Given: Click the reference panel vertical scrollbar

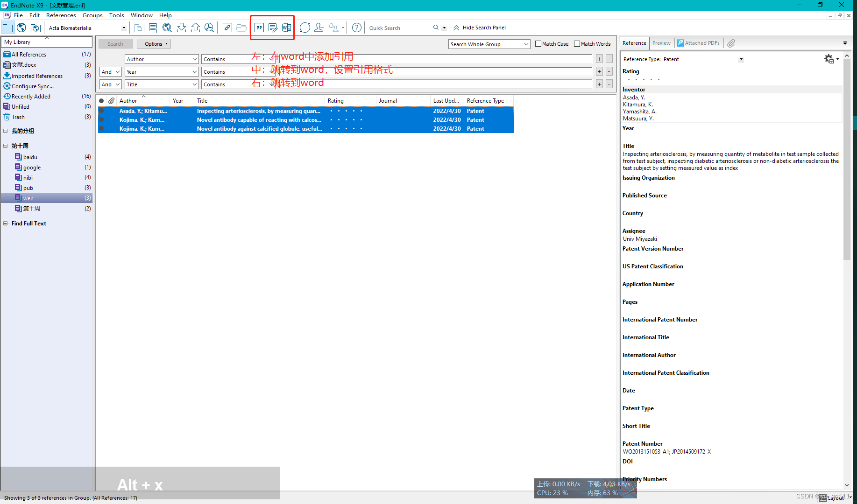Looking at the screenshot, I should [847, 159].
